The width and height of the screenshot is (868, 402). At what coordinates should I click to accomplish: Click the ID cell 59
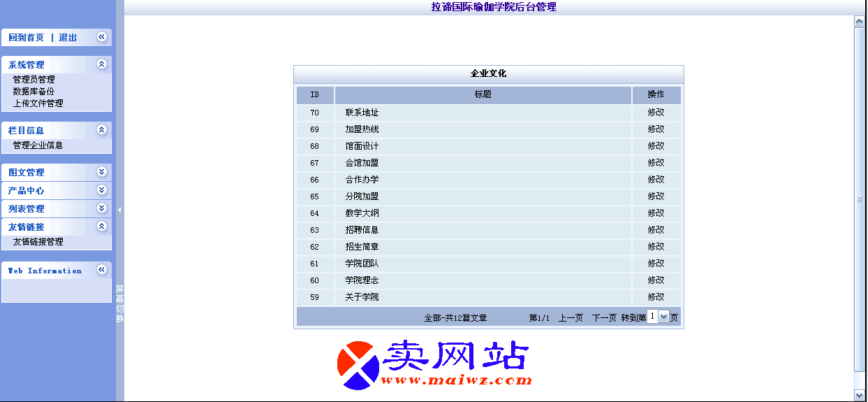pyautogui.click(x=314, y=297)
